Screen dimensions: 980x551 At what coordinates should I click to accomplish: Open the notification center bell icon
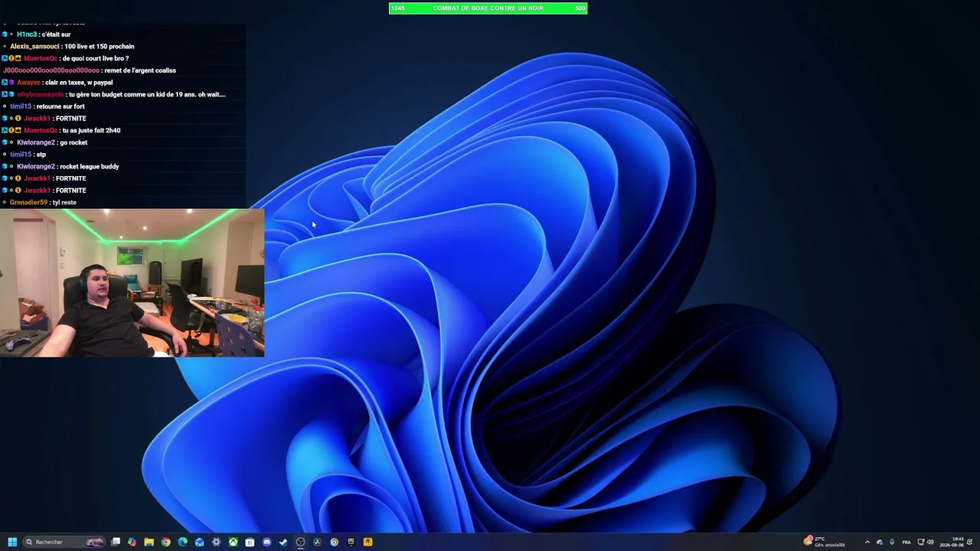click(970, 542)
